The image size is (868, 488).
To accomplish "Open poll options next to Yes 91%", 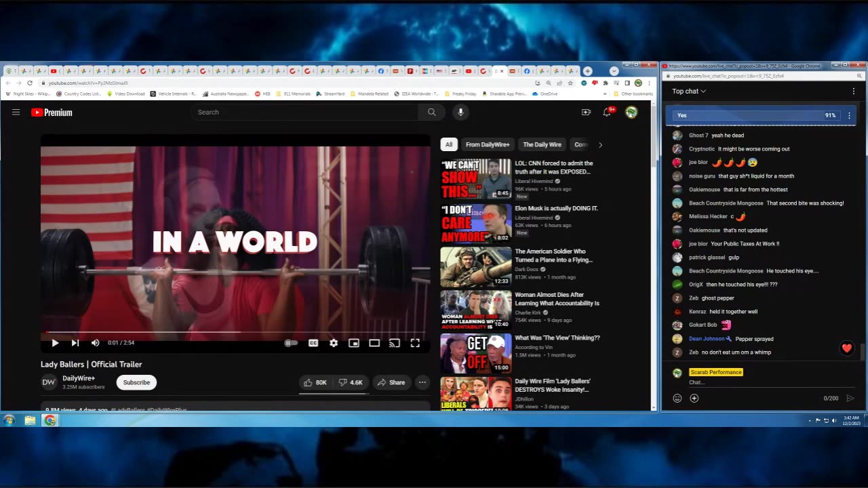I will click(849, 116).
